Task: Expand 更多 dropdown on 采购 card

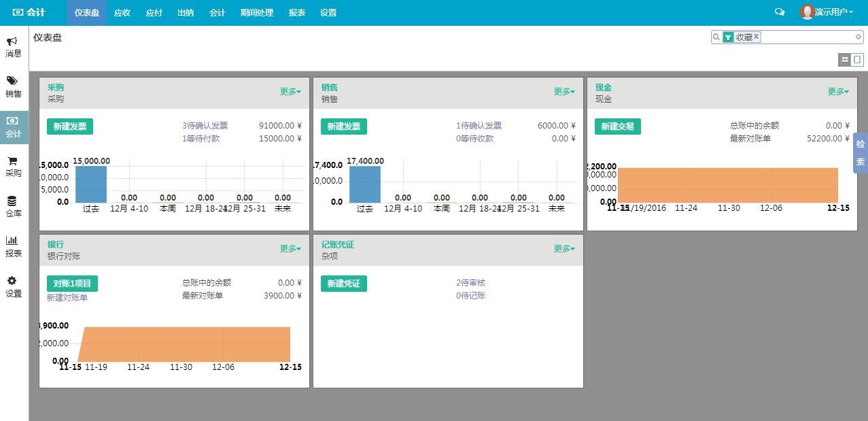Action: [x=290, y=92]
